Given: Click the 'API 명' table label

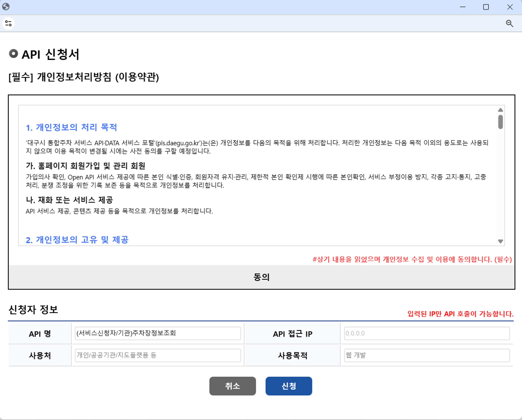Looking at the screenshot, I should tap(40, 334).
